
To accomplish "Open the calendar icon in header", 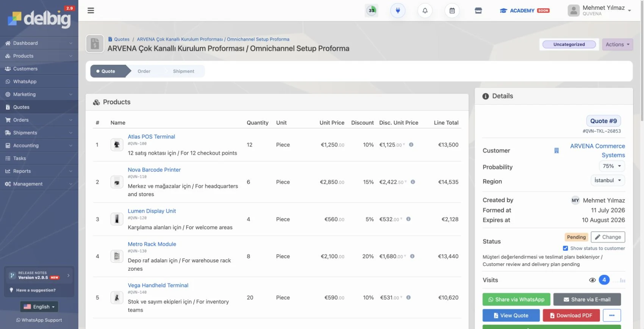I will tap(452, 11).
